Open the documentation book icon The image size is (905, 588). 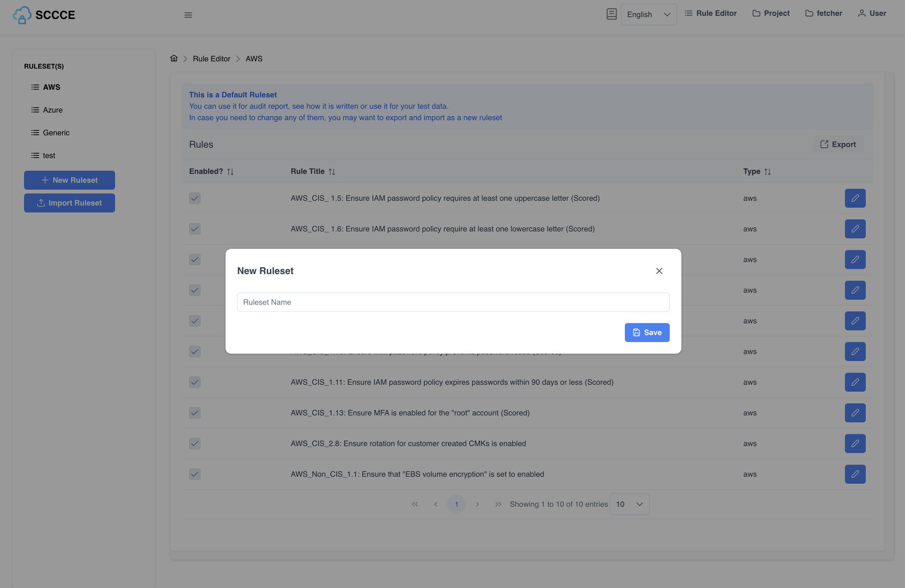pyautogui.click(x=611, y=14)
